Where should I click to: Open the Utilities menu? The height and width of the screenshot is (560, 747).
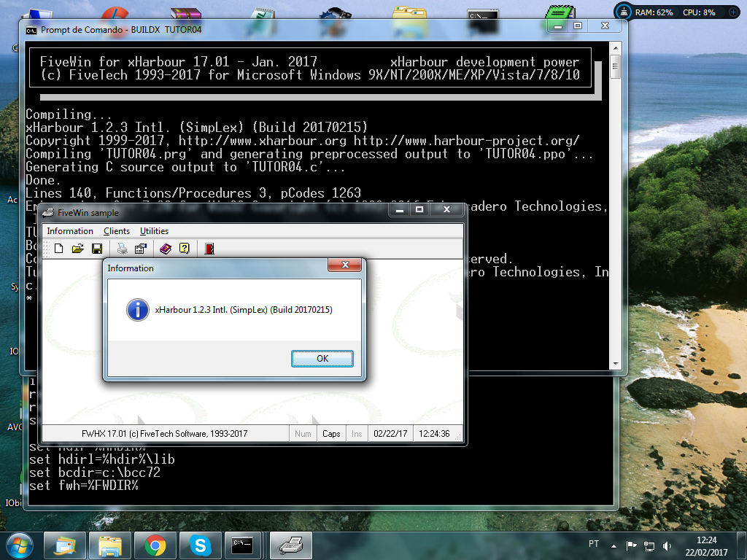pos(155,231)
